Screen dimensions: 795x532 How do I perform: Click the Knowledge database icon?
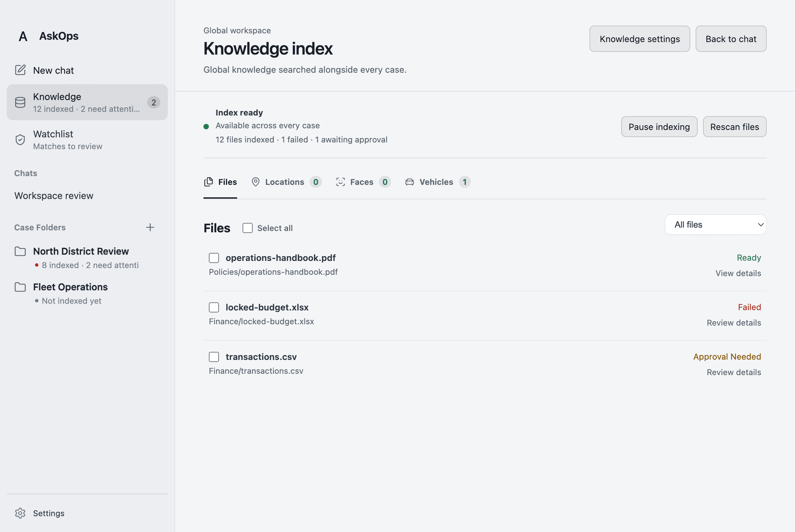tap(20, 102)
